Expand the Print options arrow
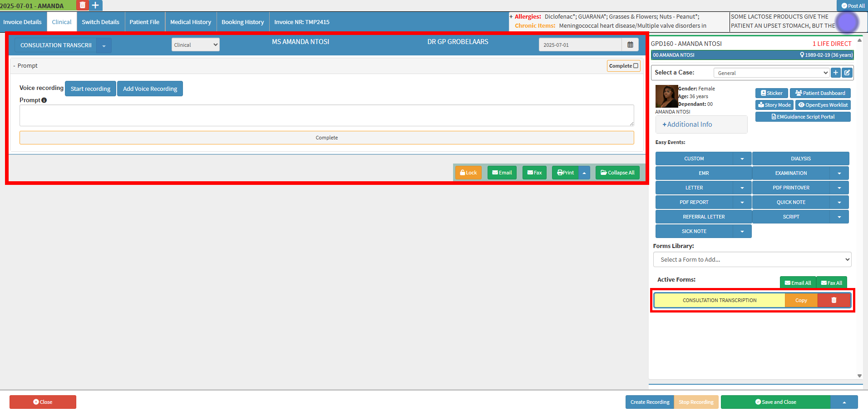The width and height of the screenshot is (868, 412). pyautogui.click(x=584, y=173)
